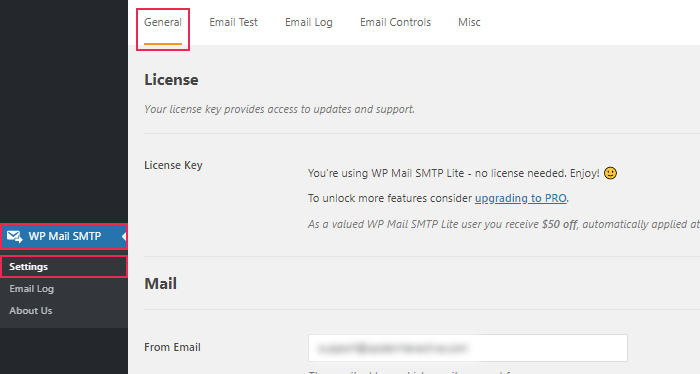Open About Us in the sidebar
Viewport: 700px width, 374px height.
click(x=31, y=311)
